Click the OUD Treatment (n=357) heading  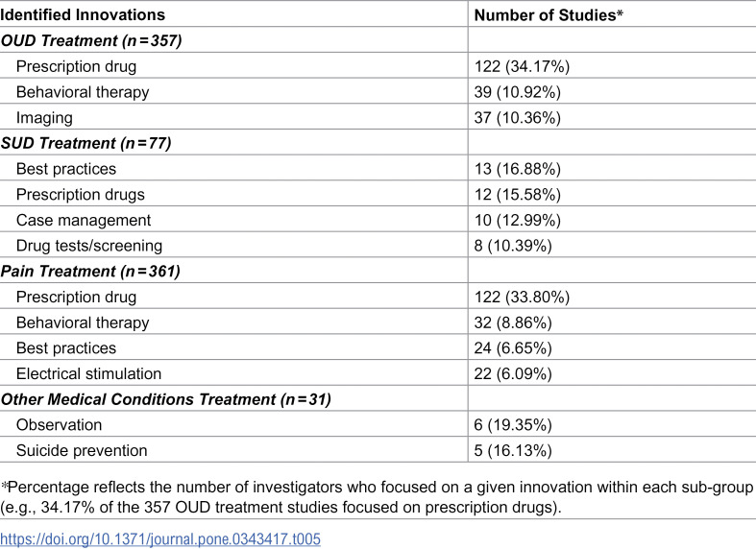[x=91, y=40]
